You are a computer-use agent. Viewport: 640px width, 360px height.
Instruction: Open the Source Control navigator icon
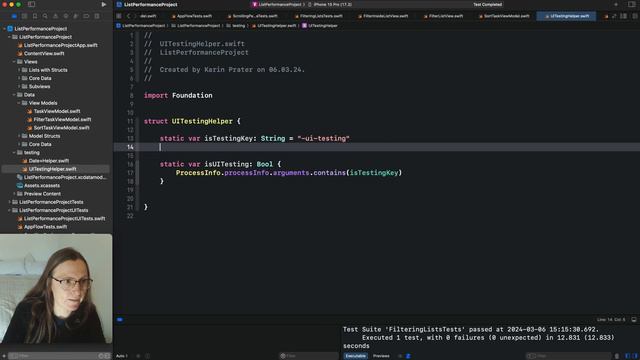24,16
